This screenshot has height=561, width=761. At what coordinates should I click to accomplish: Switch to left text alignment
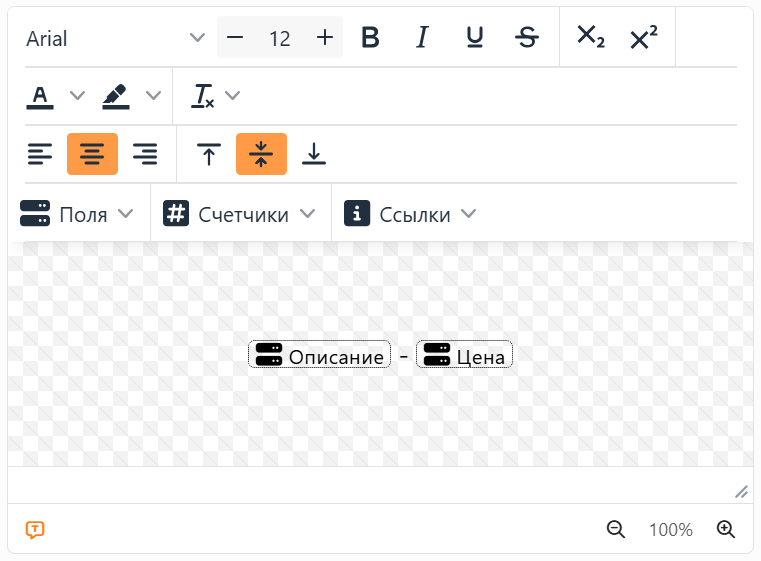40,154
